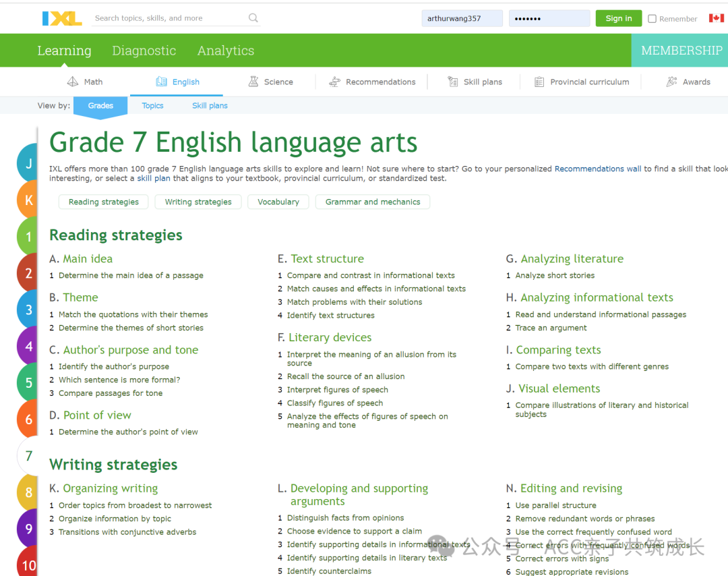Click the username field arthurwang357
The width and height of the screenshot is (728, 576).
click(462, 19)
